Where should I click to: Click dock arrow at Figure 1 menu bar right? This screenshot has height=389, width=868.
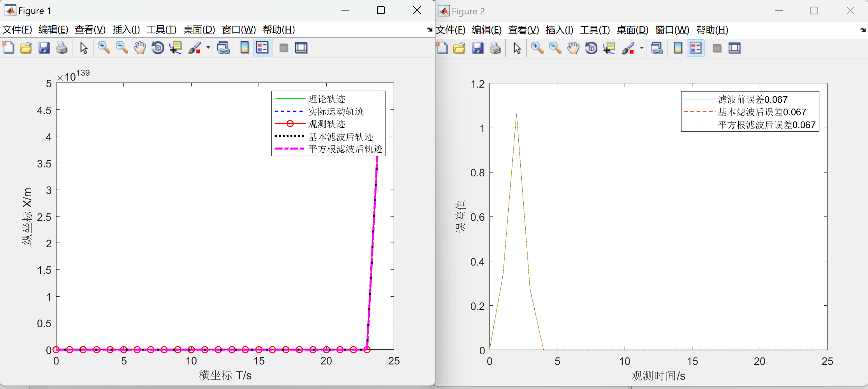click(429, 30)
